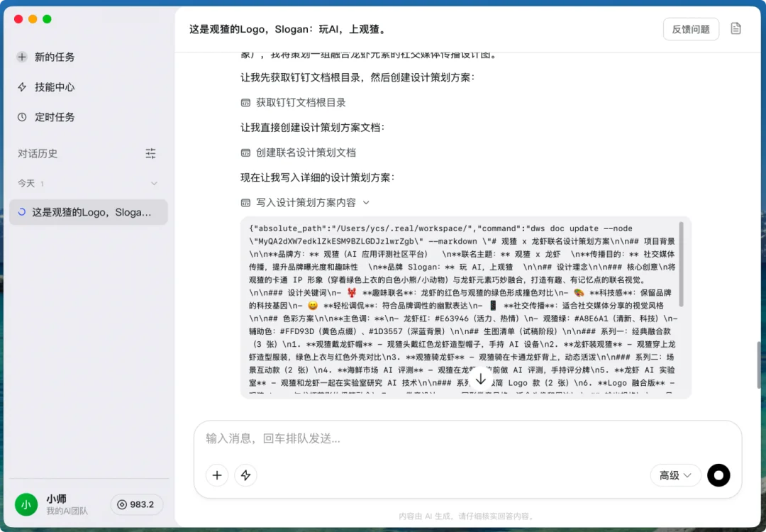Click the document icon in the top-right corner
The image size is (766, 532).
[736, 28]
